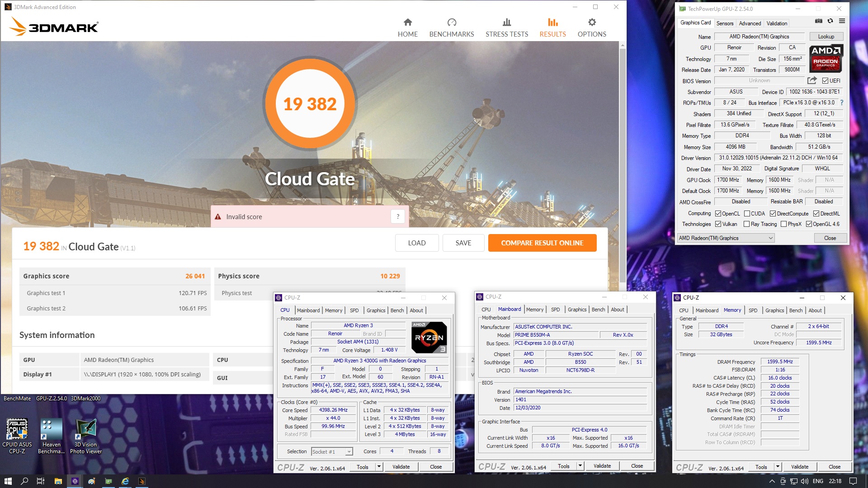Toggle OpenCL checkbox in GPU-Z
The image size is (868, 488).
click(718, 214)
